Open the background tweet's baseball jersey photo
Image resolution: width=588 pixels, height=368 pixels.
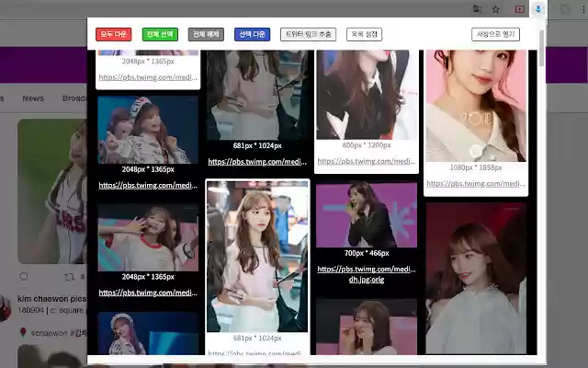[x=52, y=191]
